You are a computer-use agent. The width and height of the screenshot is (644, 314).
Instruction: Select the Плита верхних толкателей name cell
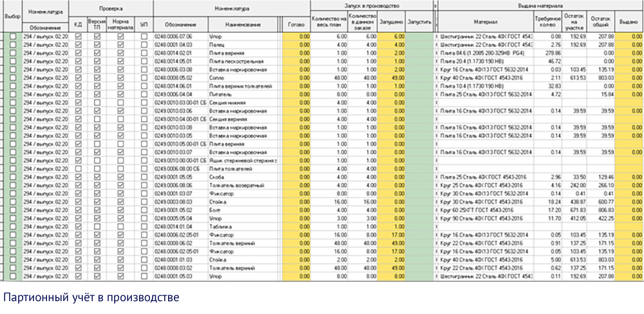[x=243, y=86]
